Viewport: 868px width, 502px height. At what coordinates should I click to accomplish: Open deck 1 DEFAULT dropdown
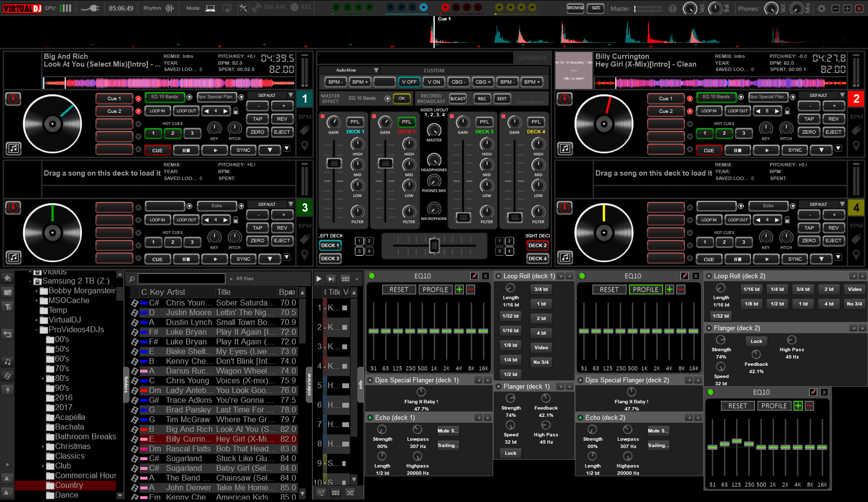tap(290, 95)
